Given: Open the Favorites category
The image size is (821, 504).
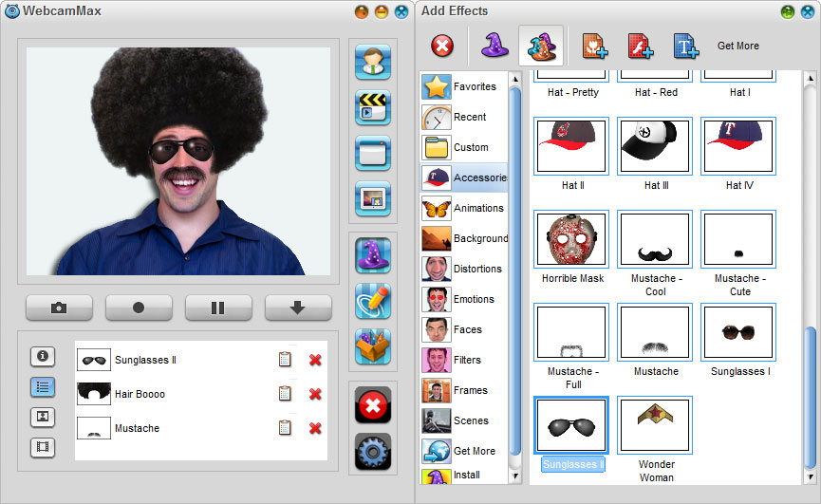Looking at the screenshot, I should [x=465, y=86].
